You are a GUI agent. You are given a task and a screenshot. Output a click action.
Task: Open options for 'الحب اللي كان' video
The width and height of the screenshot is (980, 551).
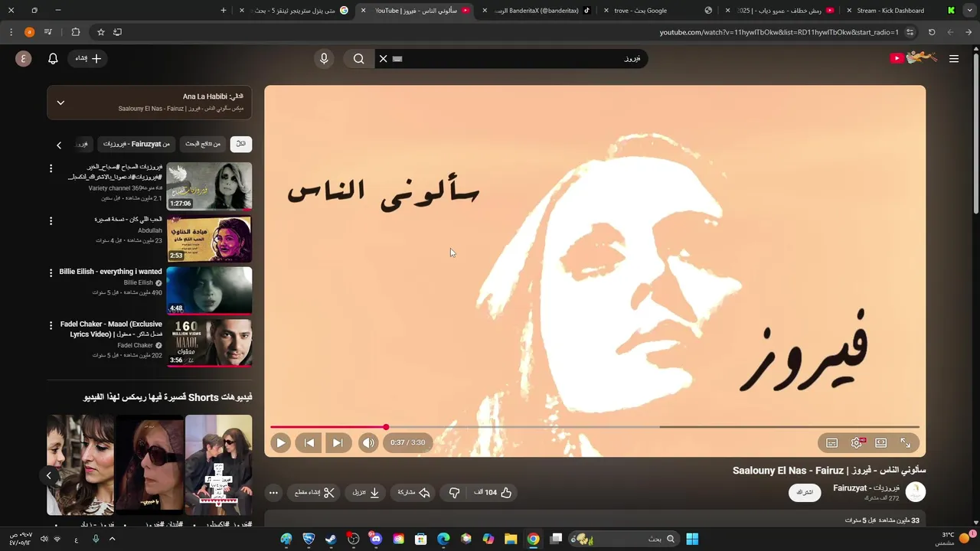coord(51,220)
